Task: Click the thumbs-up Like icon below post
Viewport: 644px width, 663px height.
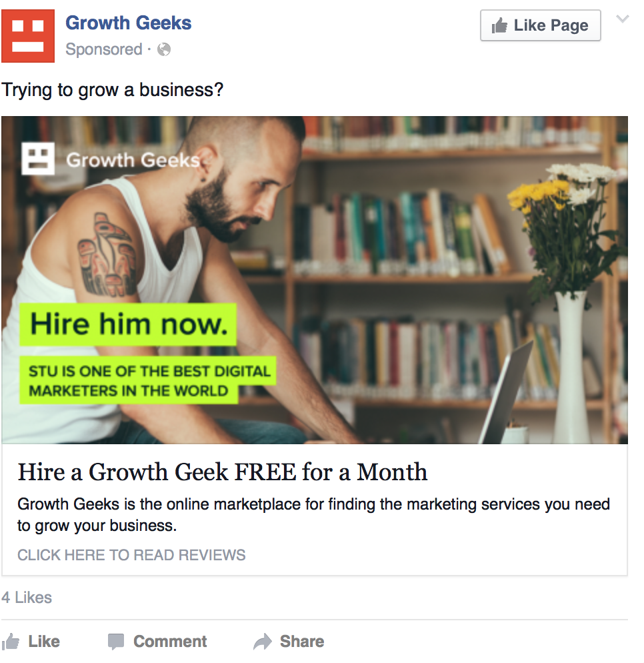Action: tap(10, 642)
